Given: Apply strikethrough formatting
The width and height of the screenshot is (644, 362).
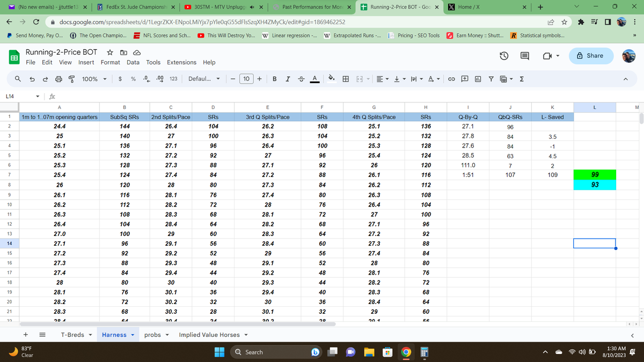Looking at the screenshot, I should click(300, 79).
